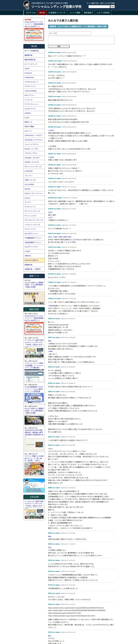This screenshot has height=644, width=138.
Task: Click the Funds 4,000円 collaboration campaign thumbnail
Action: (34, 398)
